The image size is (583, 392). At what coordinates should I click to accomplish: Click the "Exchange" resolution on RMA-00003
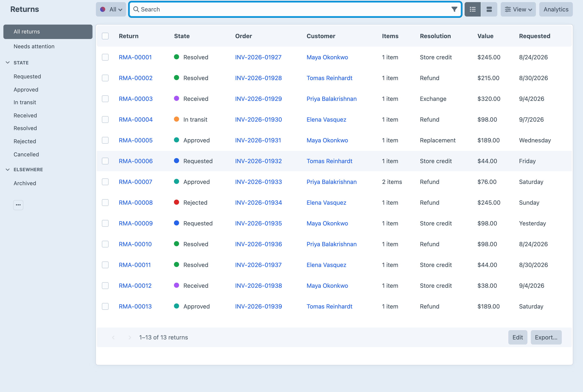(x=433, y=99)
